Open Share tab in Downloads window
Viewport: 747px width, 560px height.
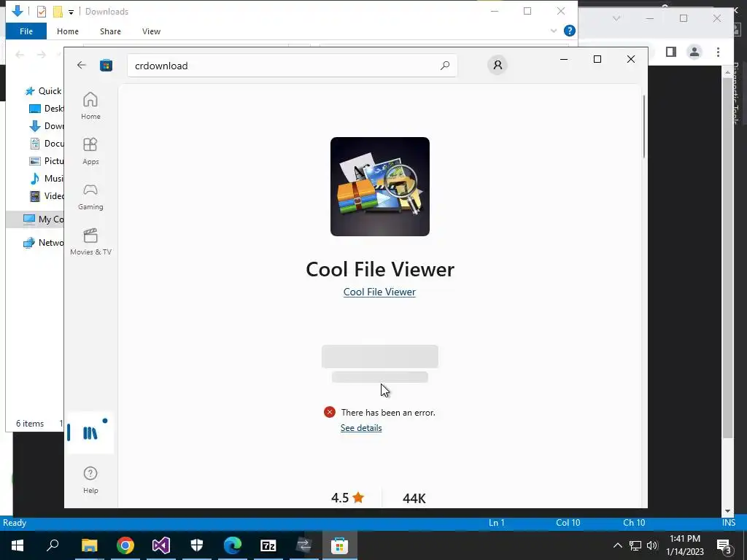(x=110, y=31)
